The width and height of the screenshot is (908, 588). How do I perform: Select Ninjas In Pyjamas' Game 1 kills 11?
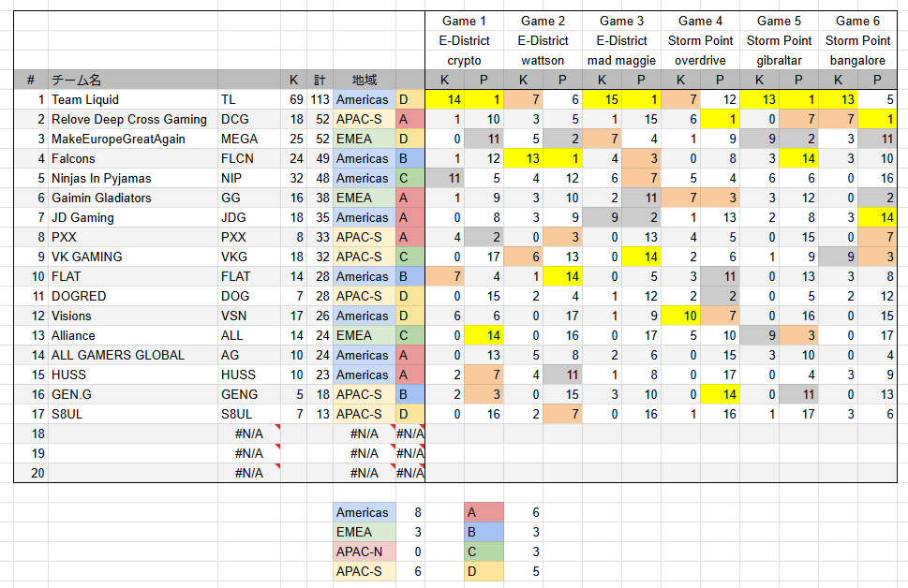point(445,178)
